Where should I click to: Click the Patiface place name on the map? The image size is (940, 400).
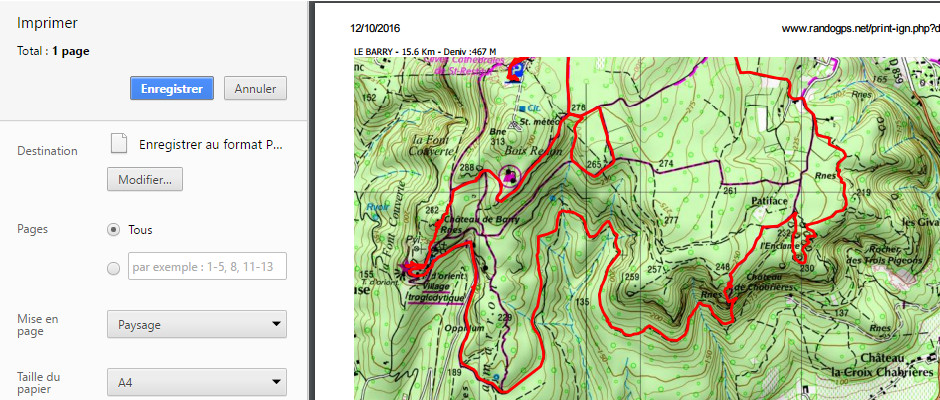point(771,201)
